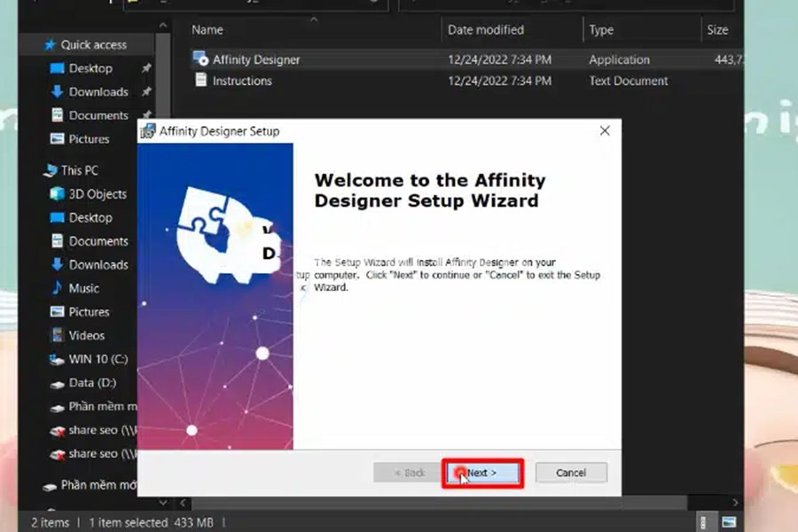Open Documents under This PC
Image resolution: width=798 pixels, height=532 pixels.
pos(98,241)
